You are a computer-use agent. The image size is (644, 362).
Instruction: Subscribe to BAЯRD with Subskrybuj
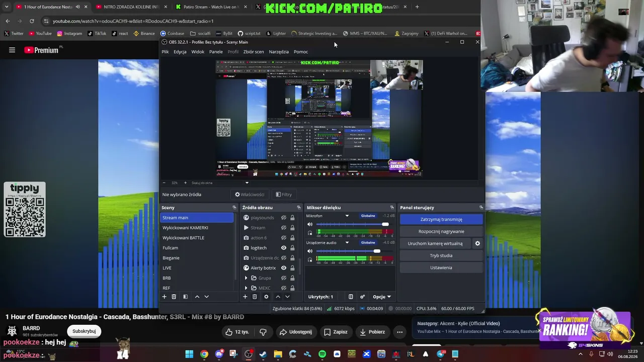coord(84,331)
